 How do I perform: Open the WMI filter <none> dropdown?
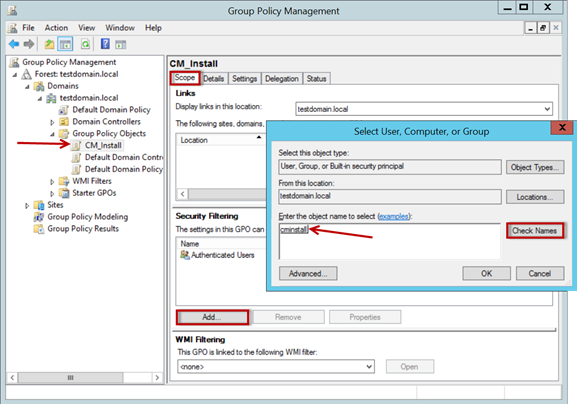tap(369, 366)
